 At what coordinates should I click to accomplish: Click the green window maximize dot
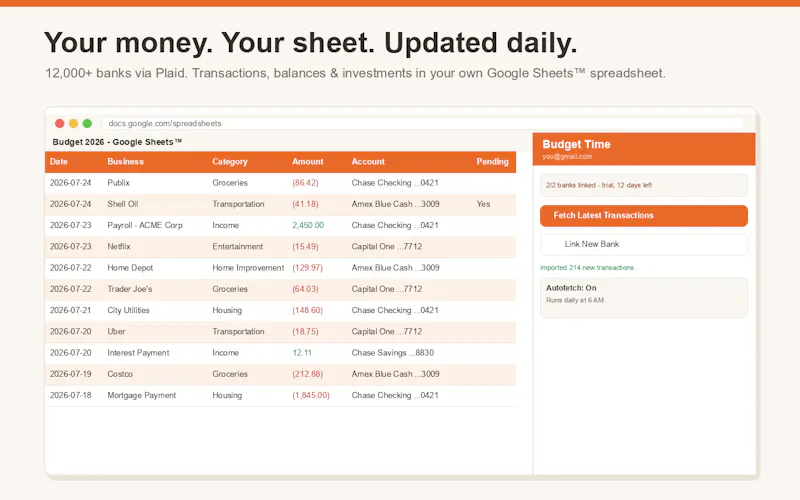pos(87,123)
